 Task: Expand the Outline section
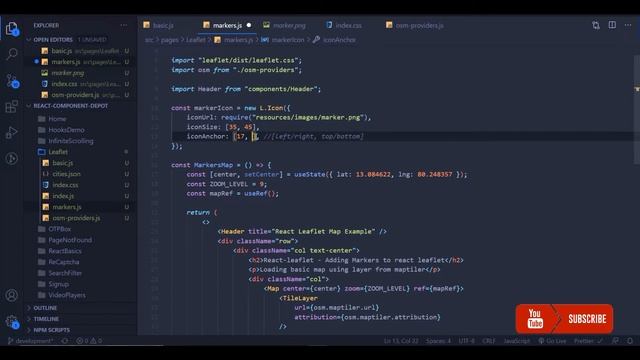point(45,308)
